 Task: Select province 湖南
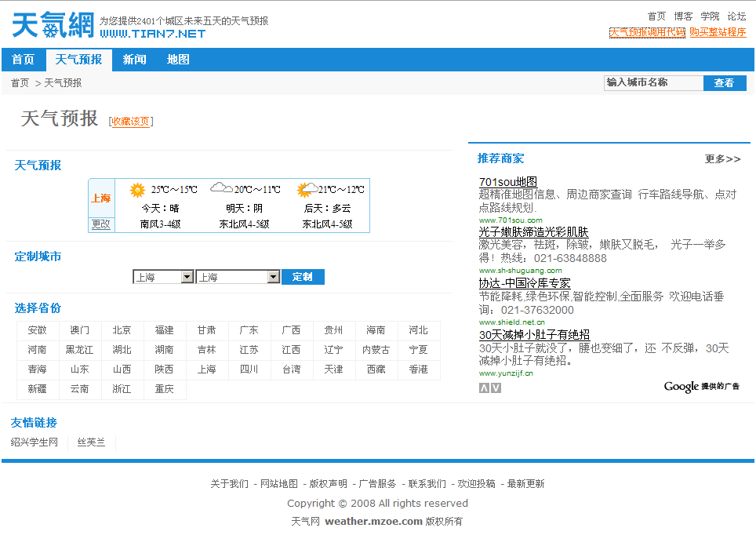point(165,350)
